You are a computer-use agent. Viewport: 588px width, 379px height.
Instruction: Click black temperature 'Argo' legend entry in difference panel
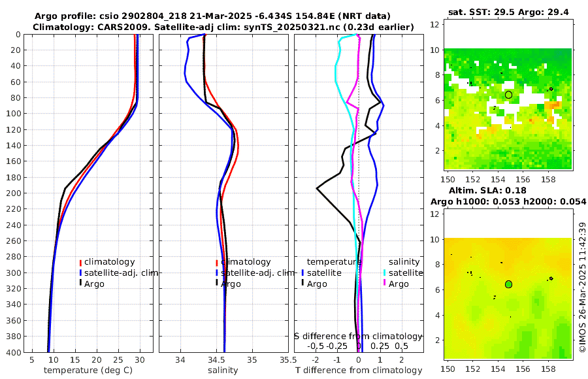(314, 284)
